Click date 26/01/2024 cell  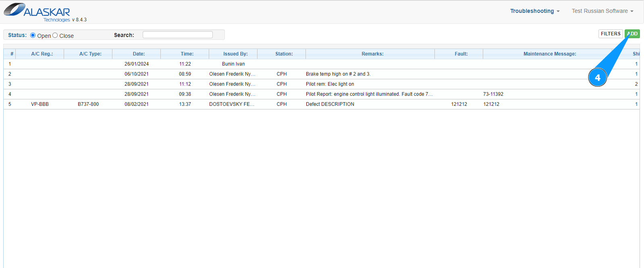click(137, 64)
